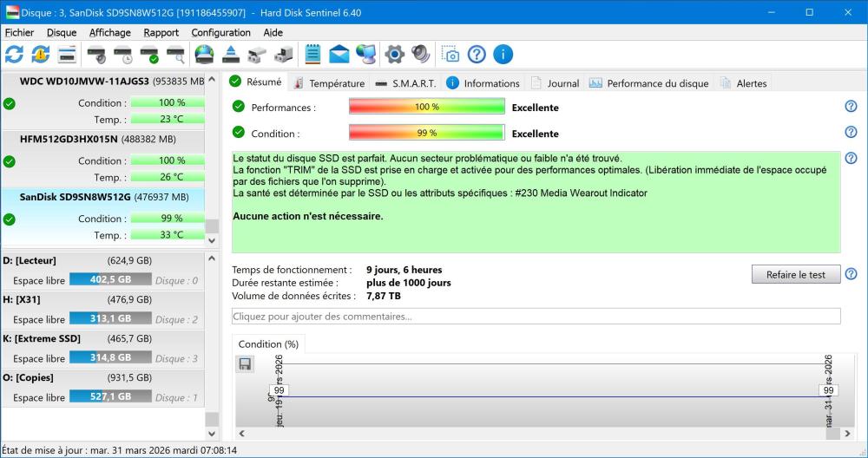Open the Aide menu

point(273,33)
